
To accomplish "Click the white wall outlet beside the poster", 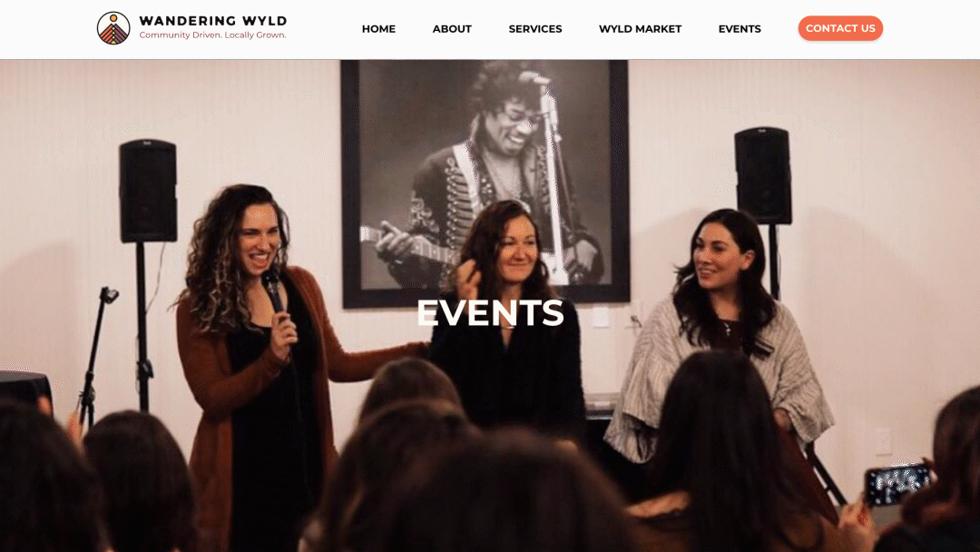I will point(601,317).
